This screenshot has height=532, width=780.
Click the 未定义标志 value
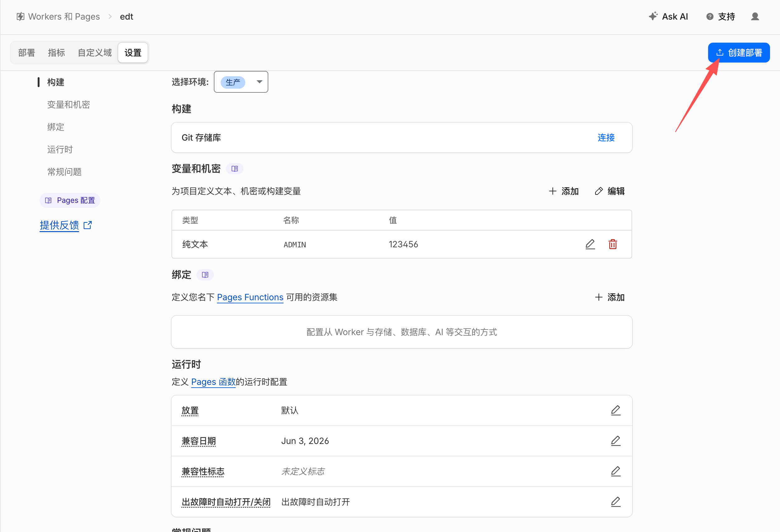[x=303, y=471]
